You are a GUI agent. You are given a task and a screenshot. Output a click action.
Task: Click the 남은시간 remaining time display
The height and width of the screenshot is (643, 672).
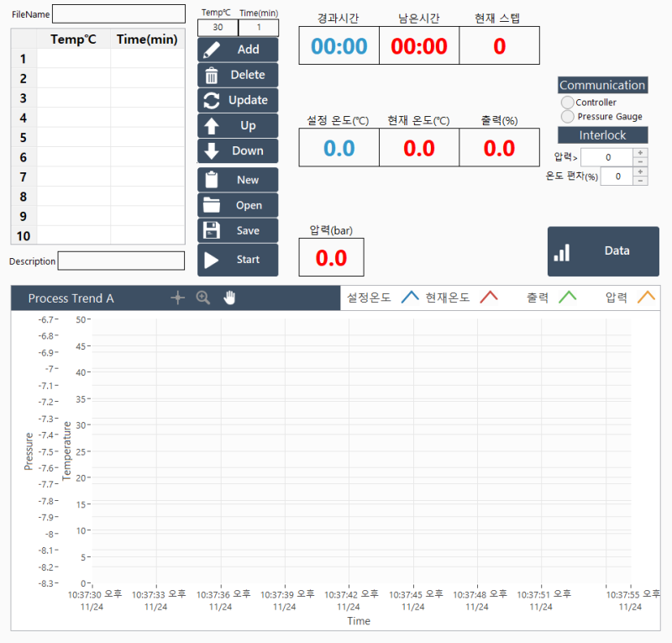[419, 46]
